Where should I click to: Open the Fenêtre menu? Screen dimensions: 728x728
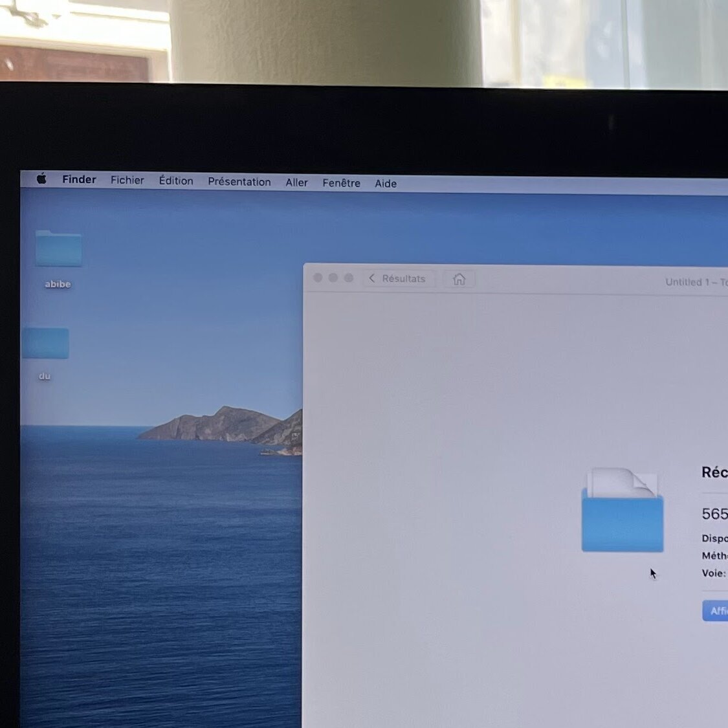(341, 183)
